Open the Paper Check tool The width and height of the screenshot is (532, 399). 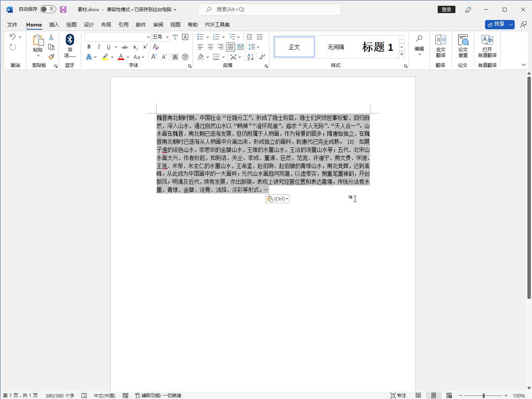[463, 46]
